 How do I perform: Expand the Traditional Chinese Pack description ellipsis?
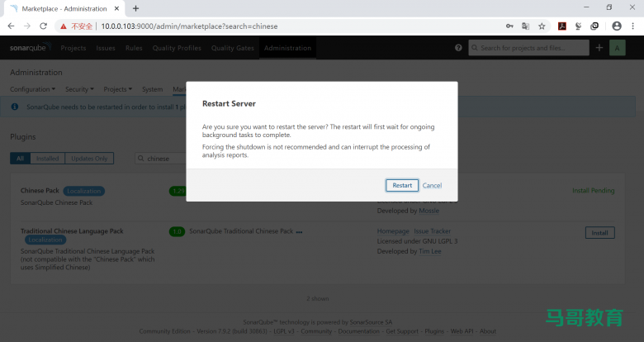[x=299, y=232]
